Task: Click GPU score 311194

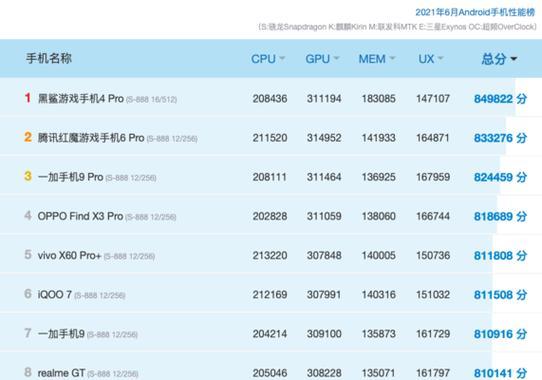Action: pyautogui.click(x=324, y=99)
